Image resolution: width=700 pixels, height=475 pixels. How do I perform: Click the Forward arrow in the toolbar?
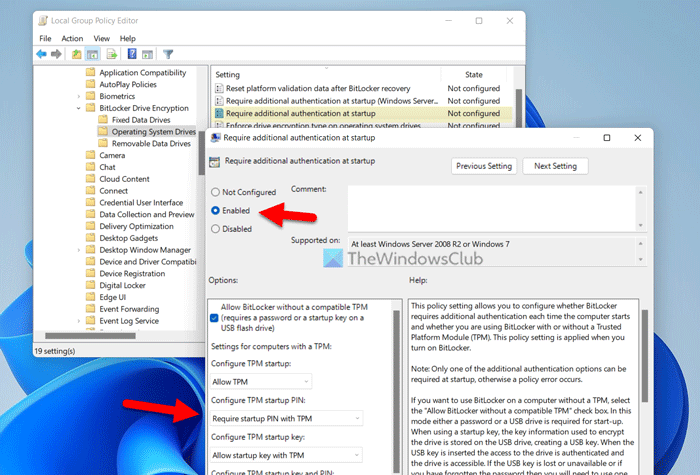(56, 54)
